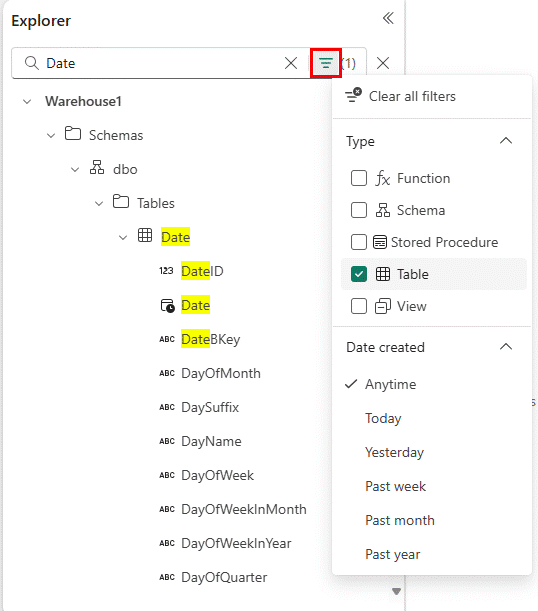Check the Stored Procedure type checkbox
Screen dimensions: 538x611
pos(359,242)
